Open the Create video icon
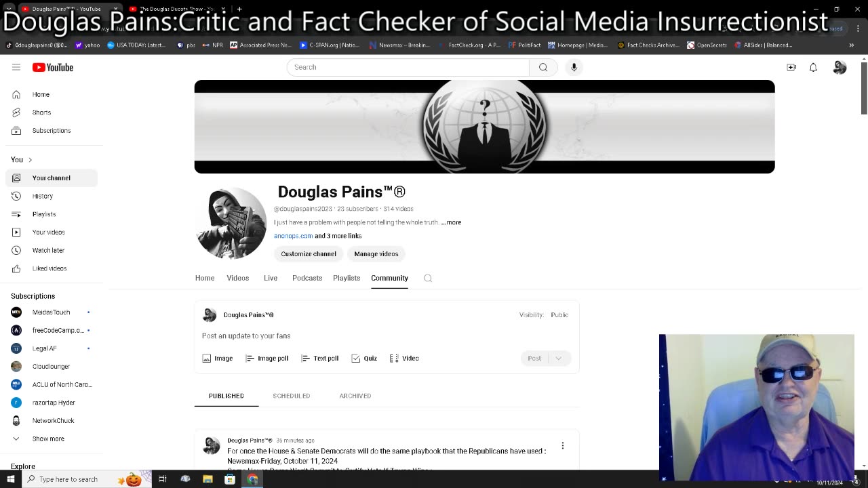The width and height of the screenshot is (868, 488). 791,67
